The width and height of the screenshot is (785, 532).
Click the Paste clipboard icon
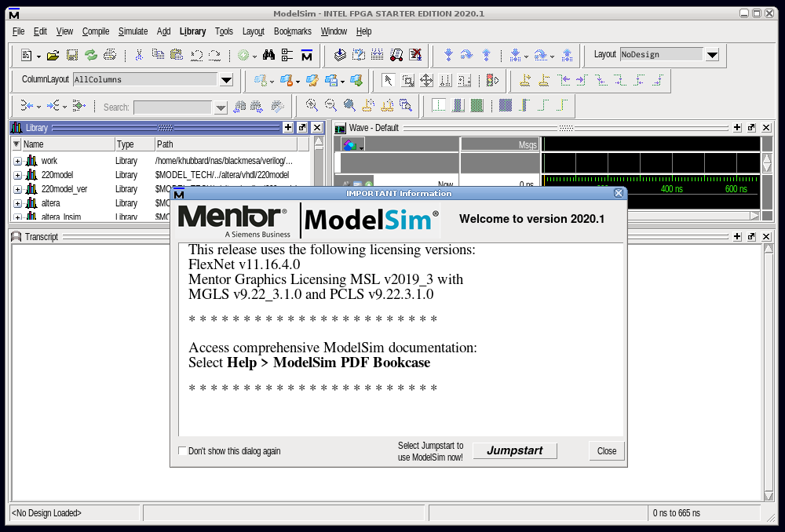coord(176,55)
